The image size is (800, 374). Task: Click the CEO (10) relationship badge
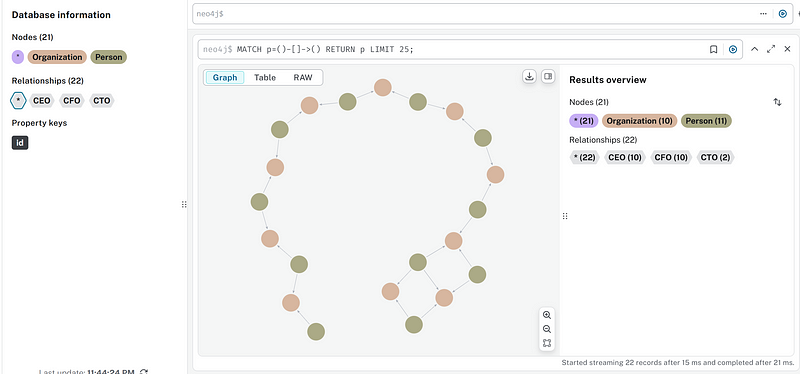(x=625, y=158)
